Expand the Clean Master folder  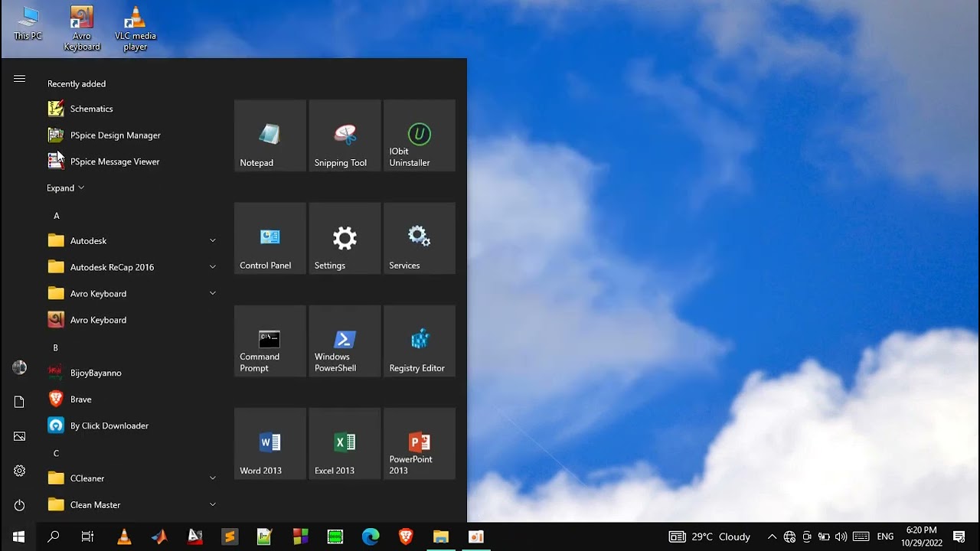133,505
